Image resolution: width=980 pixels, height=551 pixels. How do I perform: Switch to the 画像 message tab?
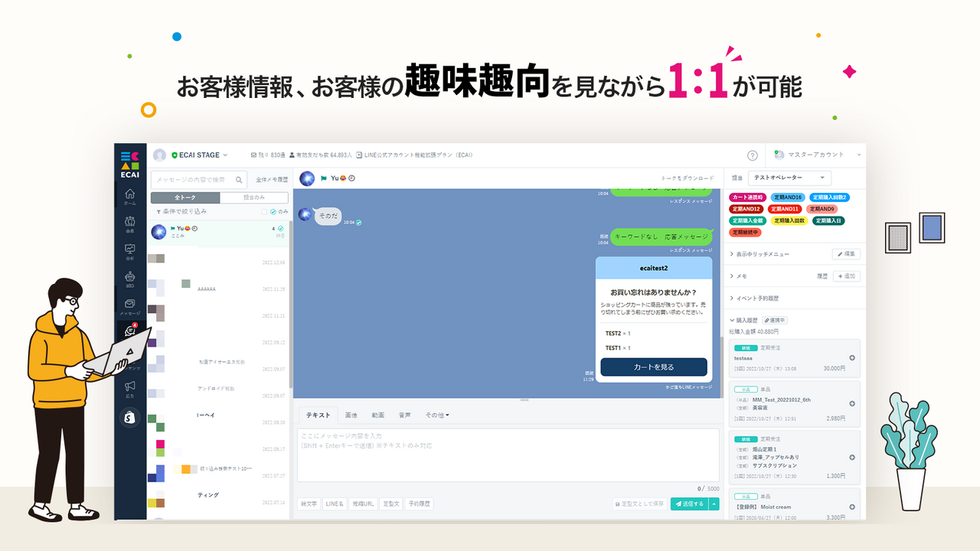tap(351, 413)
